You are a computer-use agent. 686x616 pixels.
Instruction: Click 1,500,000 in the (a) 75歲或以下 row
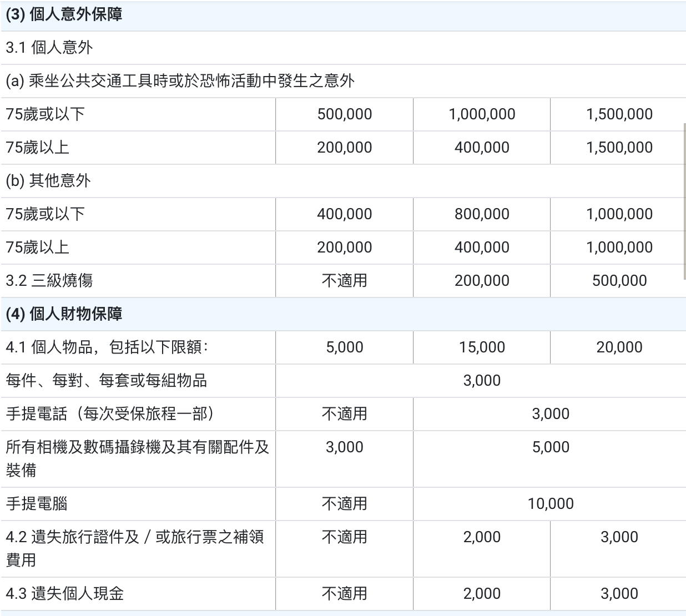coord(619,114)
